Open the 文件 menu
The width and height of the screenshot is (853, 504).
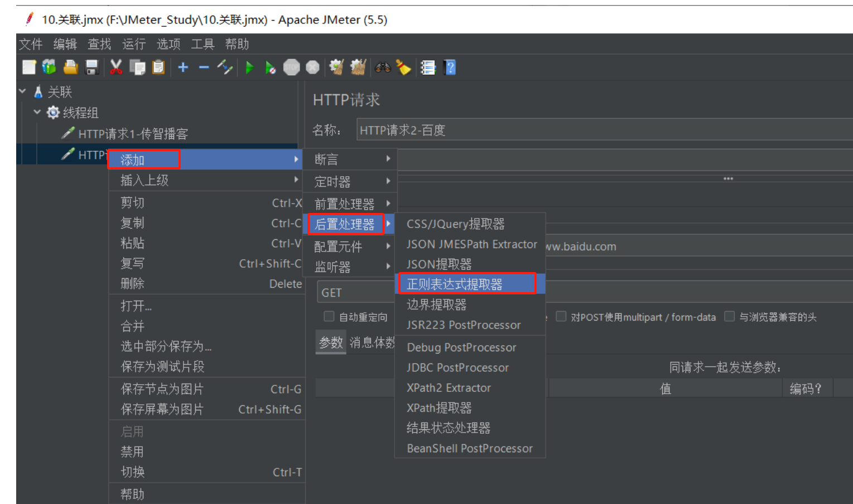point(31,44)
